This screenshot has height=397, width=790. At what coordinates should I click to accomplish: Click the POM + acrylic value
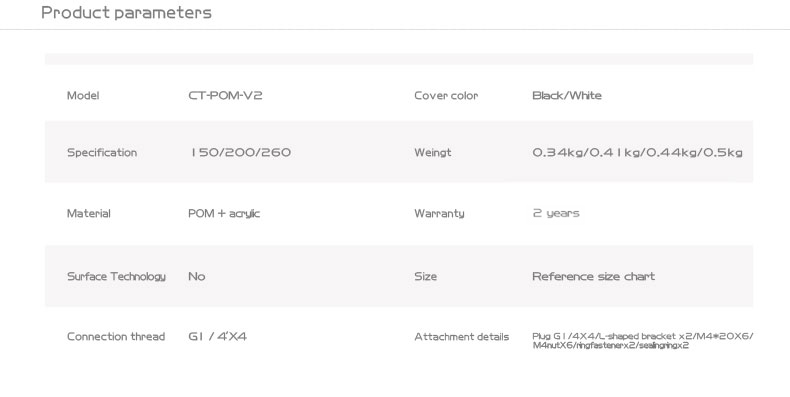click(224, 214)
